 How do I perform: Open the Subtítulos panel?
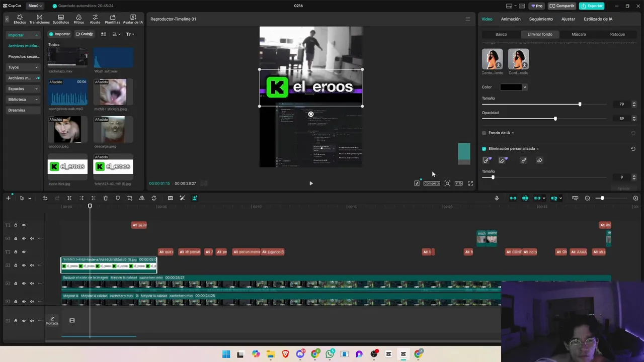61,19
